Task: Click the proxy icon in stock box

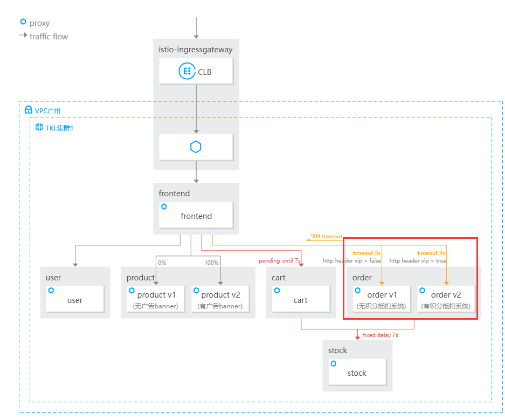Action: pyautogui.click(x=333, y=363)
